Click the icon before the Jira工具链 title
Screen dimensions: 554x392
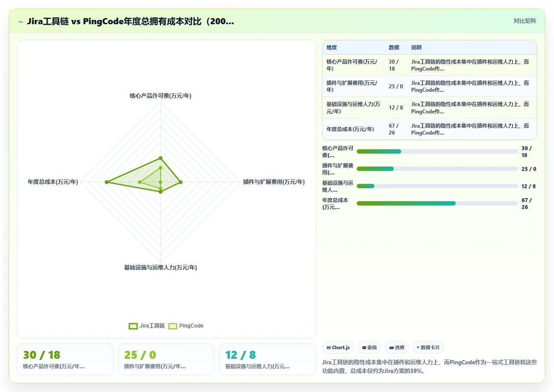(21, 22)
